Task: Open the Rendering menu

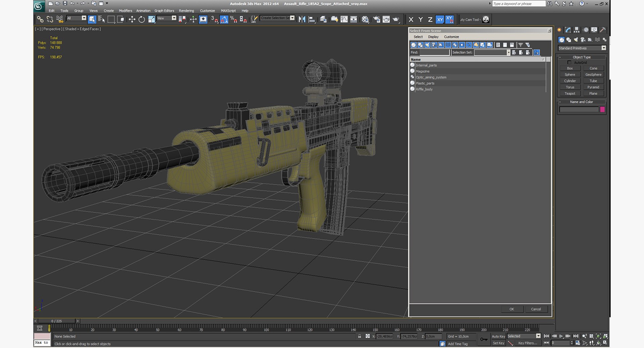Action: (x=186, y=11)
